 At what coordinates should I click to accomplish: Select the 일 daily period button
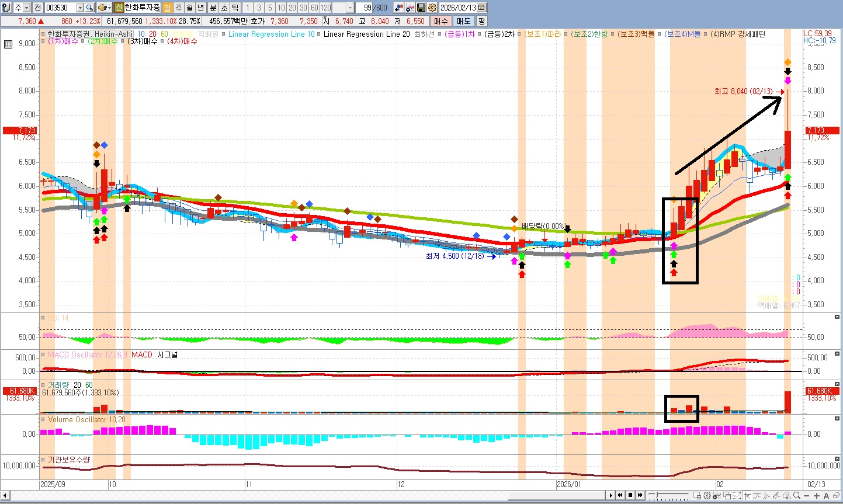[167, 8]
